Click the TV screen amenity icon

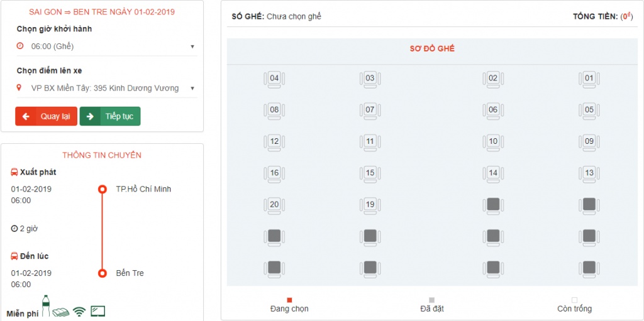(x=97, y=311)
